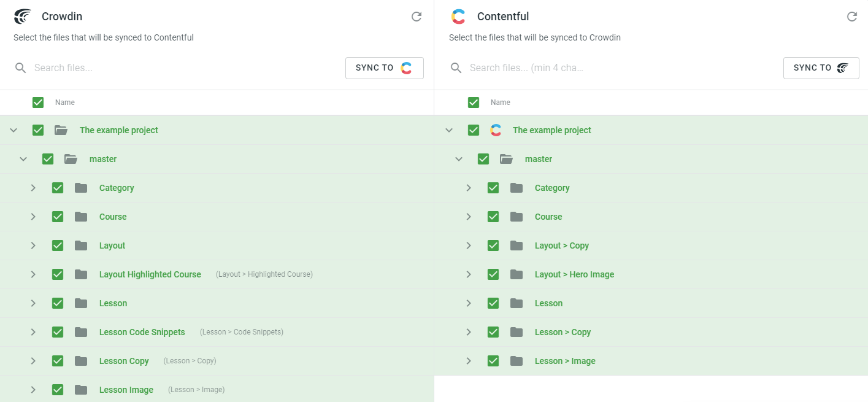
Task: Click the Contentful logo icon in header
Action: pos(458,17)
